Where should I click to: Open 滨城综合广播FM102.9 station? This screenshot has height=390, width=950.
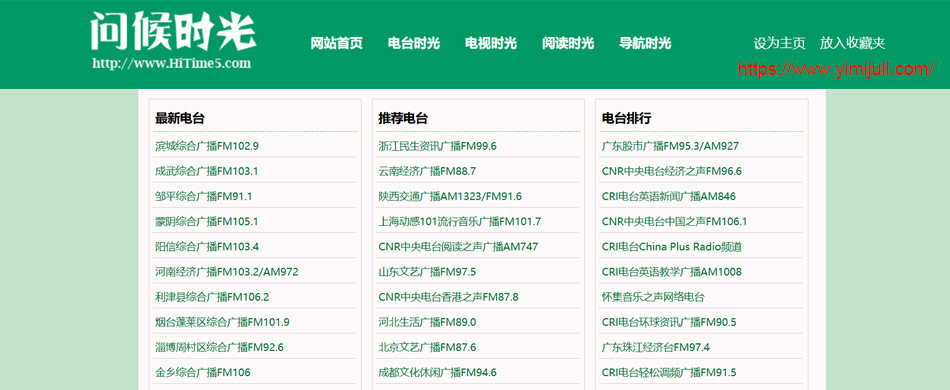[207, 146]
